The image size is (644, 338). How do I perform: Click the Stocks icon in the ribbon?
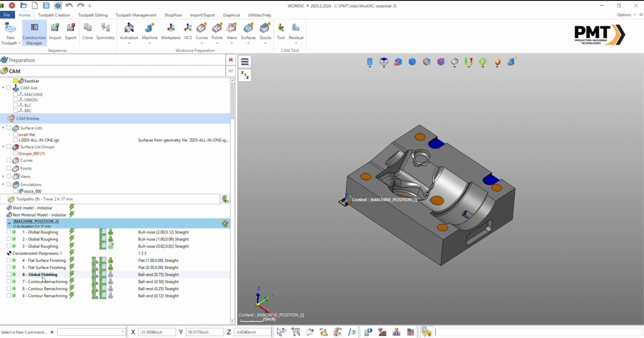[x=265, y=31]
